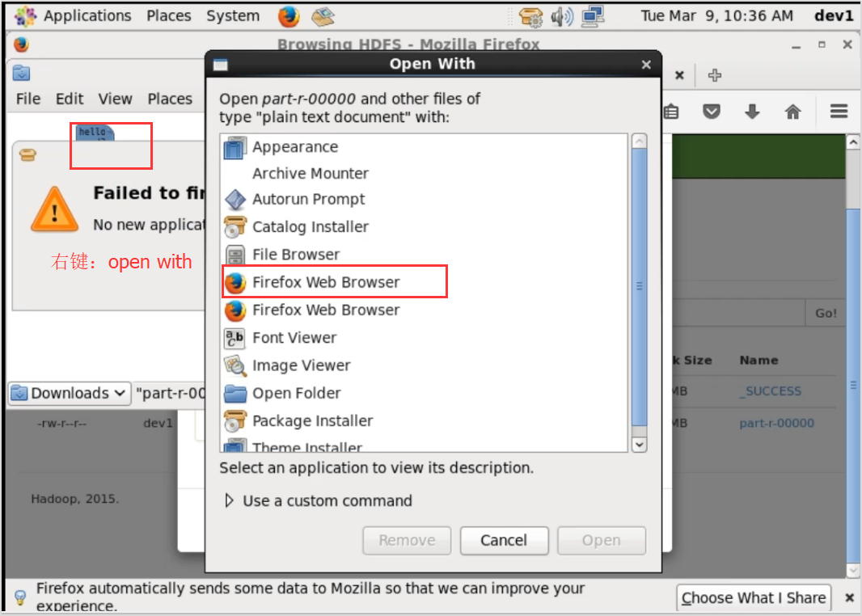This screenshot has height=616, width=862.
Task: Click the Go! button in HDFS browser
Action: click(x=826, y=313)
